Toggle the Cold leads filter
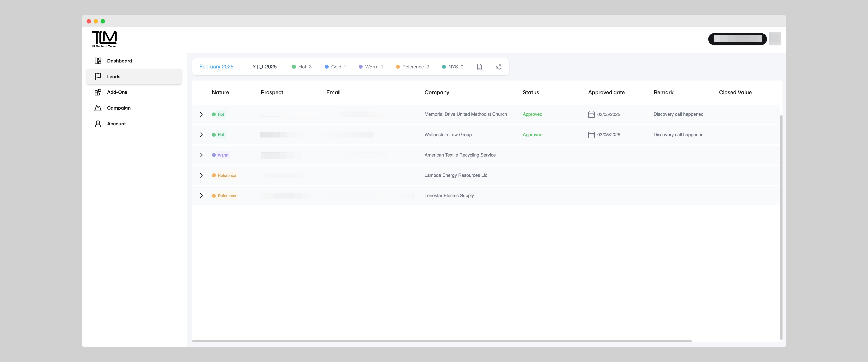This screenshot has width=868, height=362. click(x=335, y=67)
